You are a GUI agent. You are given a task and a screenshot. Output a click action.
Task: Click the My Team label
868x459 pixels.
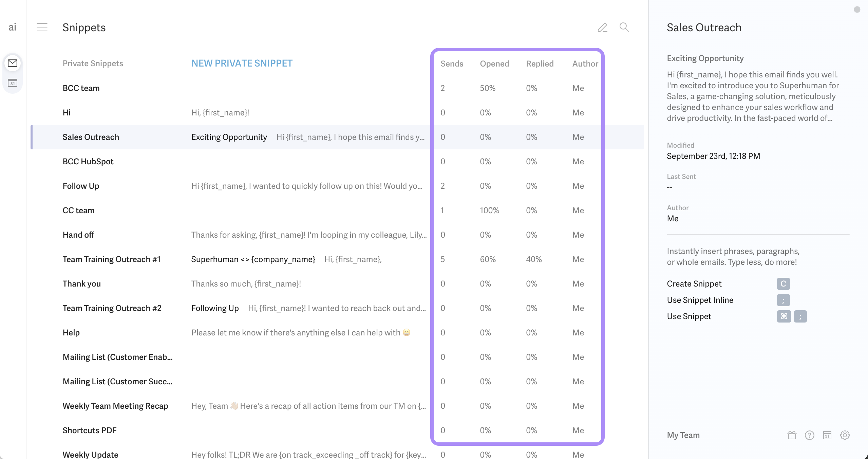pos(683,435)
